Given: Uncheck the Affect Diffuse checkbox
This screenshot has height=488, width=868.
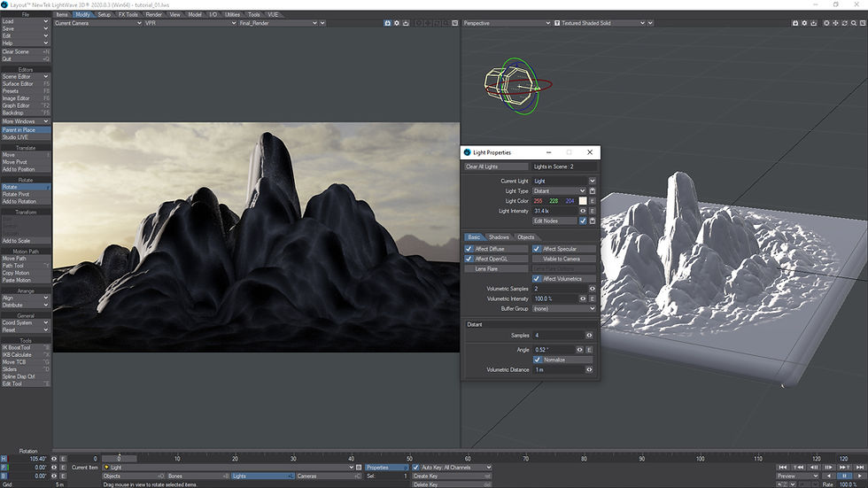Looking at the screenshot, I should pyautogui.click(x=469, y=249).
